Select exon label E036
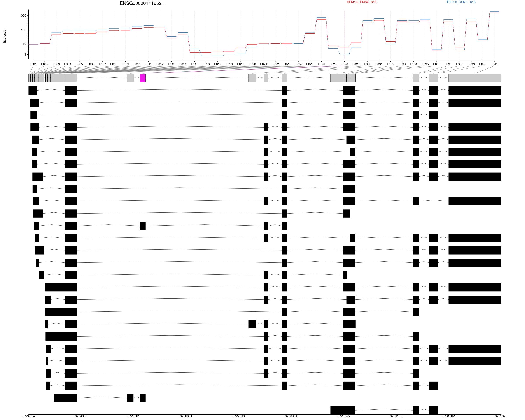The image size is (525, 420). tap(437, 64)
